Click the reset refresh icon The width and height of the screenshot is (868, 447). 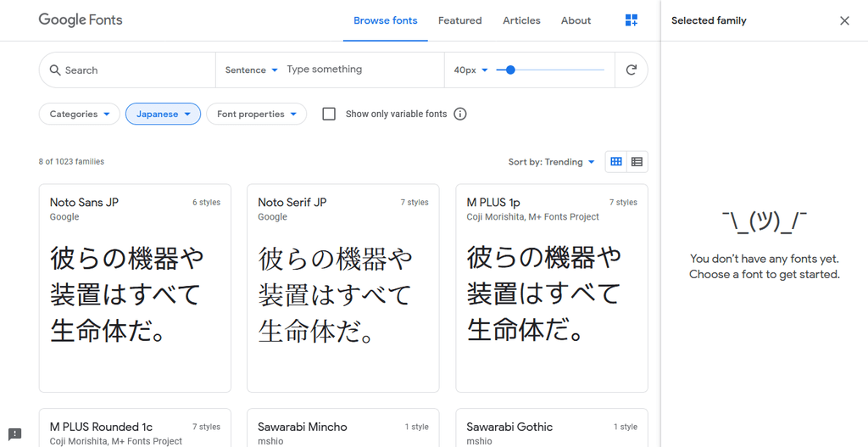[631, 70]
